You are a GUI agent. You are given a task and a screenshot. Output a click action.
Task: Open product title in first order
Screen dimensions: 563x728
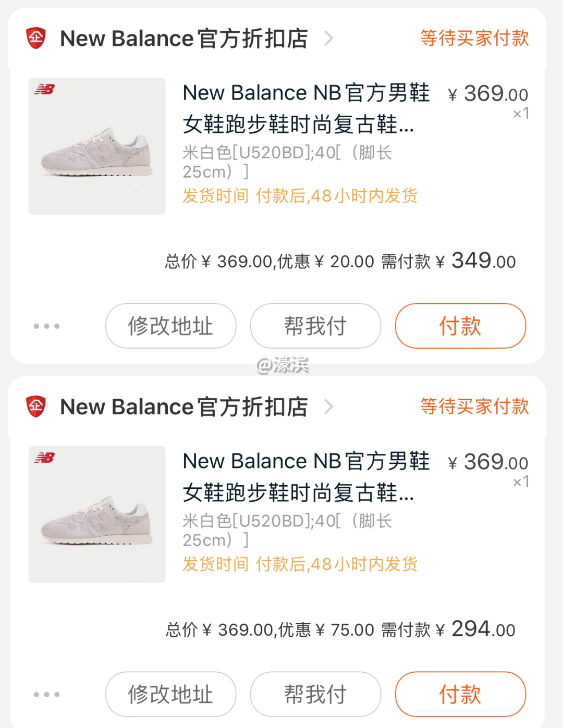[306, 108]
